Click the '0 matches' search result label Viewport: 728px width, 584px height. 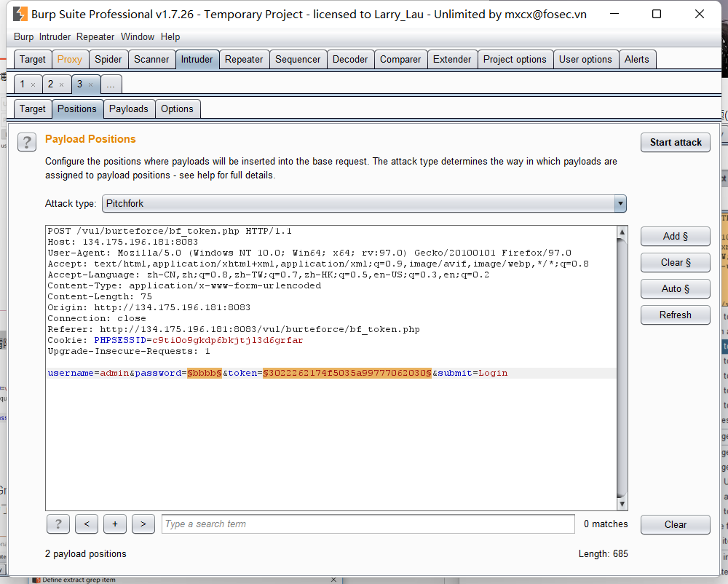point(606,524)
